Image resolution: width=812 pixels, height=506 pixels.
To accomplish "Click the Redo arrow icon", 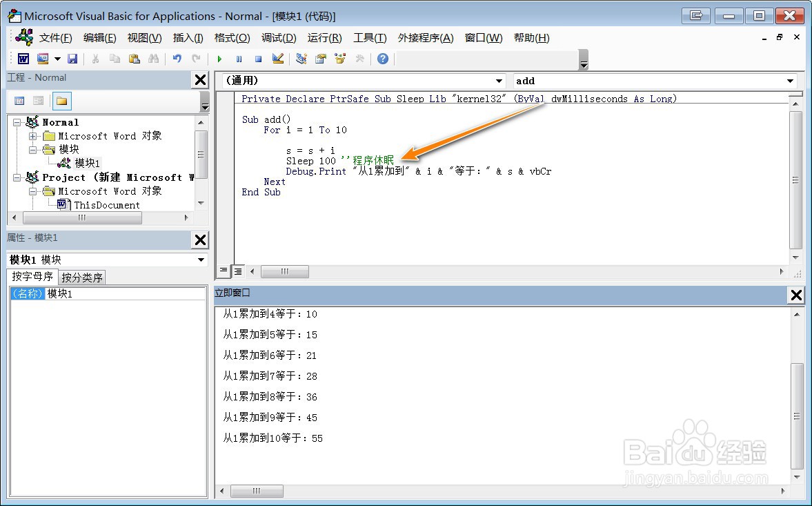I will point(196,59).
